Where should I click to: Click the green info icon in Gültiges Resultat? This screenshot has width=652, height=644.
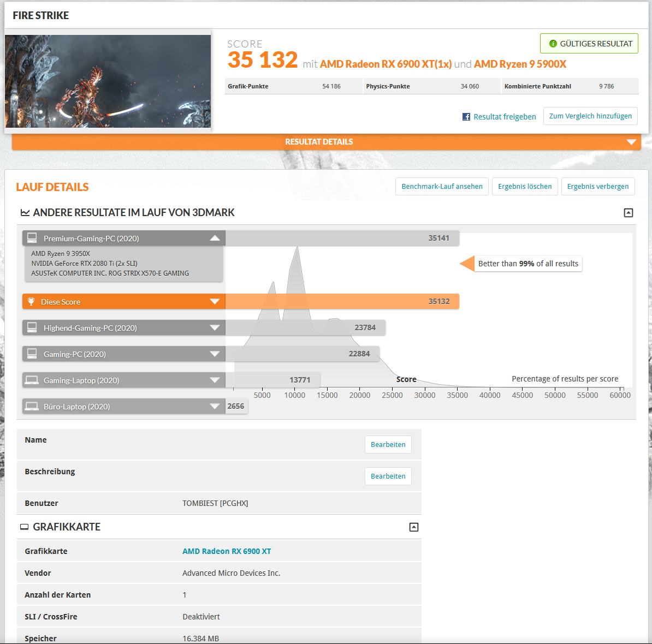pyautogui.click(x=553, y=44)
